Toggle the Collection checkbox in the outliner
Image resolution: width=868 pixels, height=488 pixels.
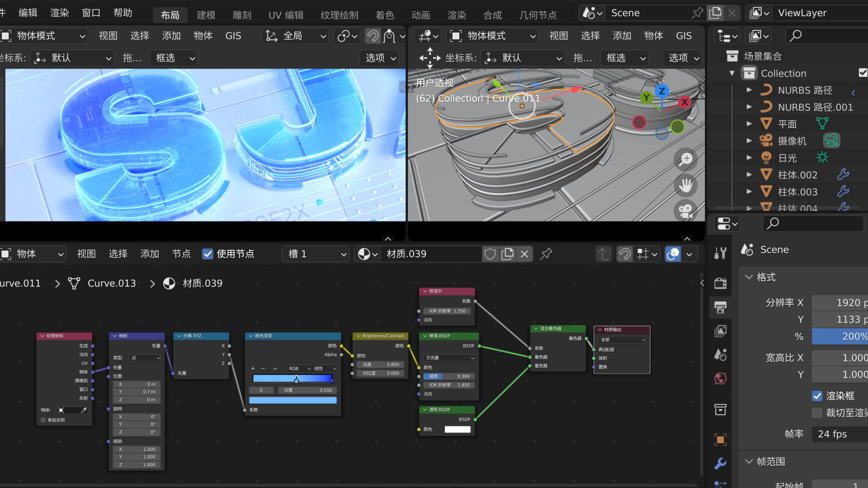pos(863,73)
